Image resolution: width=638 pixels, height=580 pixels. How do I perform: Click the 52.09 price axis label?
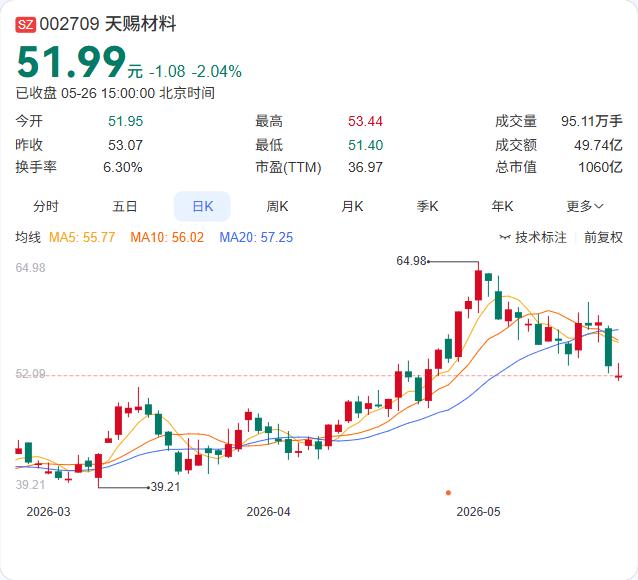pos(31,374)
